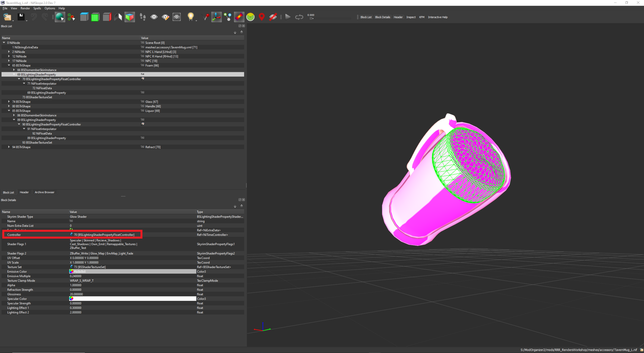Collapse 90 BSLightingShaderPropertyFloatController row
This screenshot has height=353, width=644.
(19, 124)
